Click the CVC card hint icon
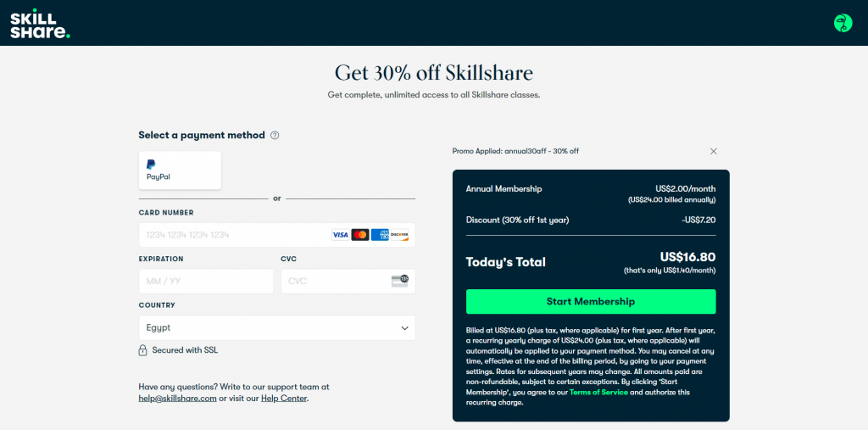 click(400, 281)
